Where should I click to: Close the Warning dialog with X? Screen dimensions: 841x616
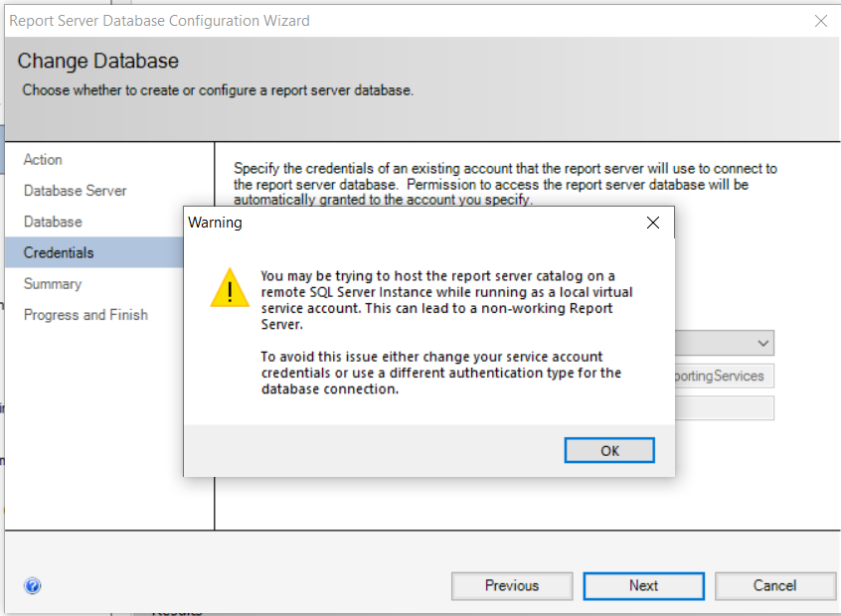tap(653, 223)
